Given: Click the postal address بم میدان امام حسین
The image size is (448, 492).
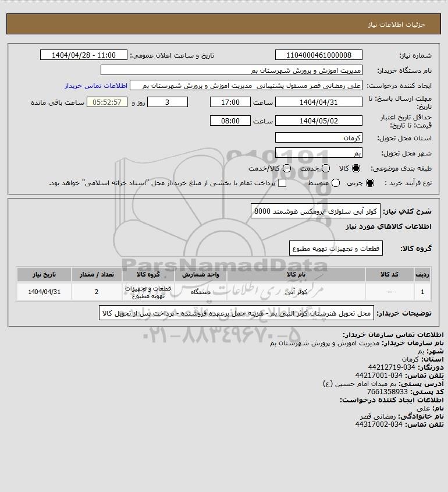Looking at the screenshot, I should [x=360, y=384].
